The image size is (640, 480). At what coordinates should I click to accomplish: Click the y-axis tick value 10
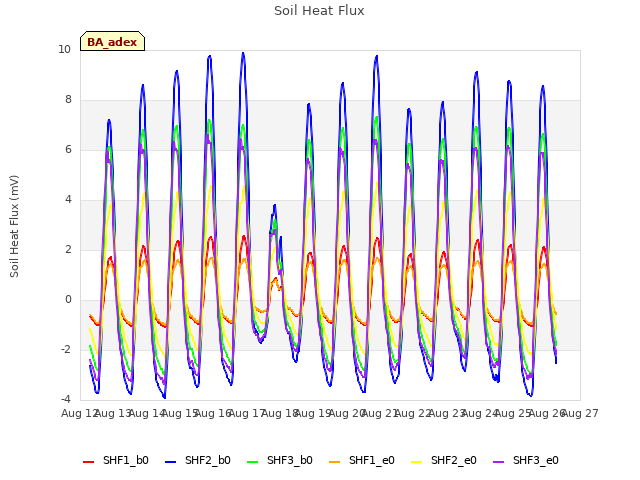point(64,50)
